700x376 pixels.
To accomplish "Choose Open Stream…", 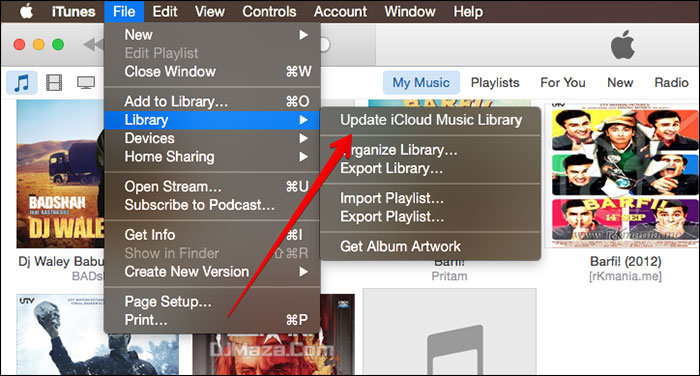I will click(x=212, y=186).
